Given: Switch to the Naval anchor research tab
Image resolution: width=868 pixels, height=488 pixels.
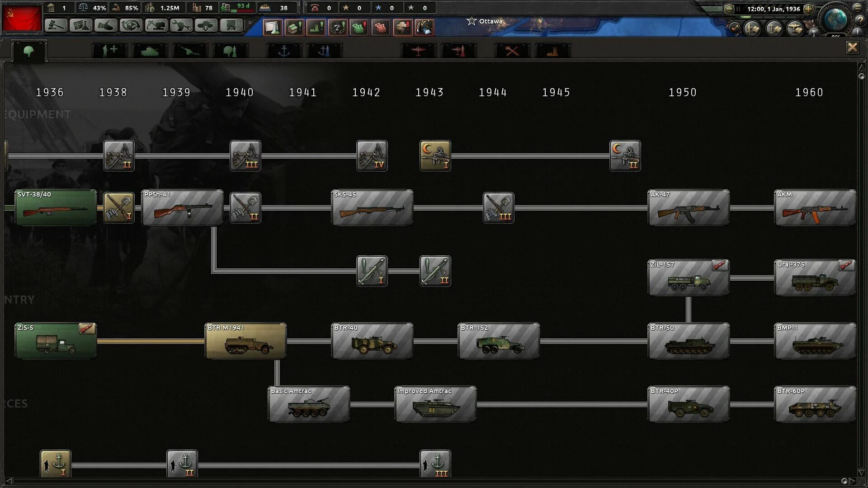Looking at the screenshot, I should [284, 51].
